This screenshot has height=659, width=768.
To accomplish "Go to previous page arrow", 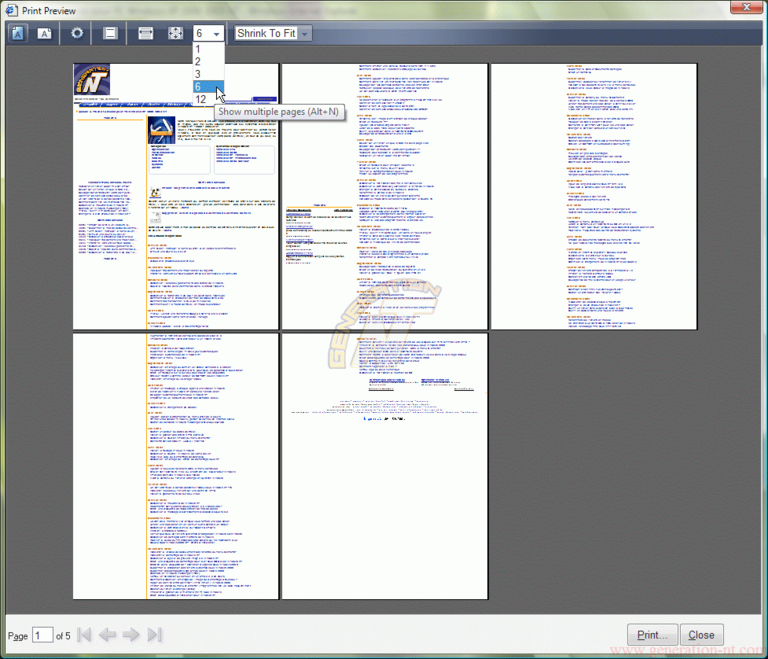I will (107, 635).
